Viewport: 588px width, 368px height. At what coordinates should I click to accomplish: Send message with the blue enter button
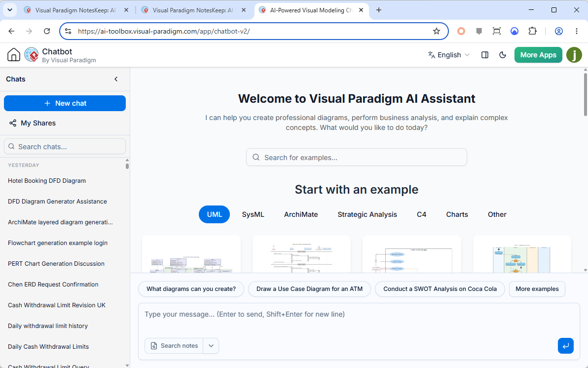click(x=565, y=346)
